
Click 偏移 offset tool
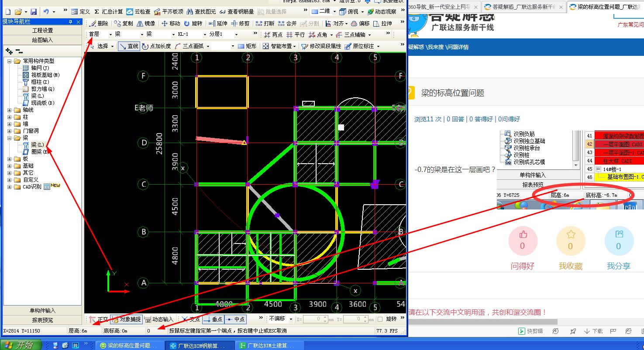(360, 24)
